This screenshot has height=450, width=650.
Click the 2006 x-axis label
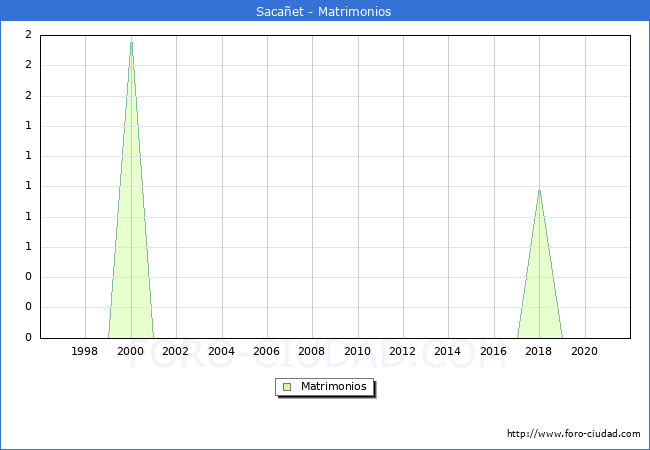(267, 351)
